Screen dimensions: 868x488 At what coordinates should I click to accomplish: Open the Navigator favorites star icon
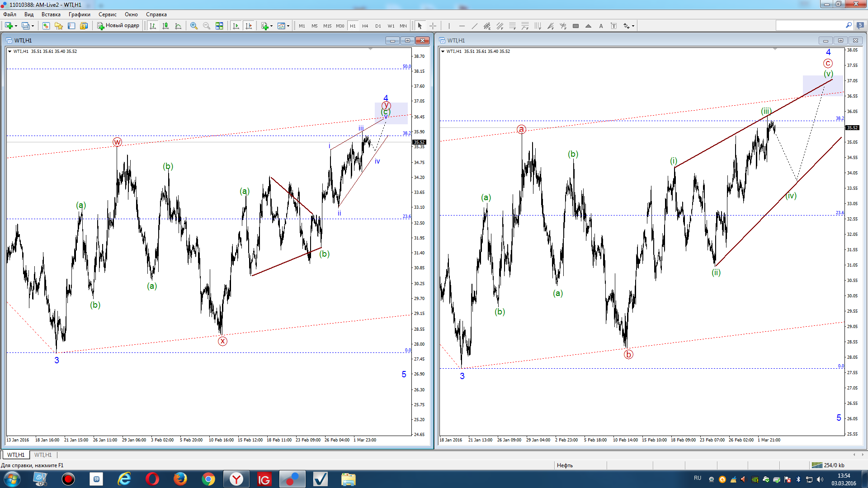pos(59,26)
